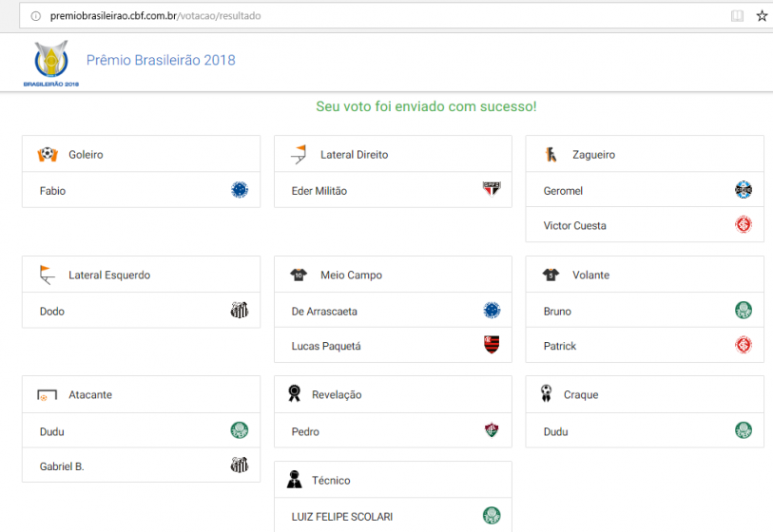The height and width of the screenshot is (532, 773).
Task: Select the Prêmio Brasileirão 2018 title
Action: point(161,61)
